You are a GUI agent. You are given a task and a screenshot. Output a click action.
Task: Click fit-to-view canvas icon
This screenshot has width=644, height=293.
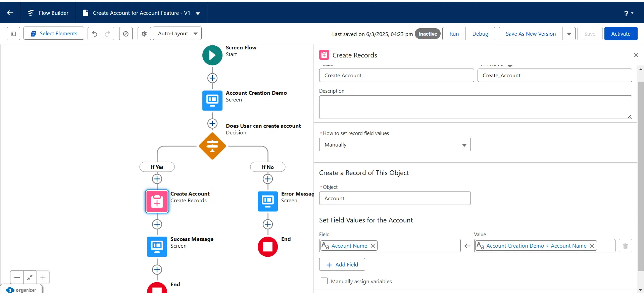tap(30, 277)
